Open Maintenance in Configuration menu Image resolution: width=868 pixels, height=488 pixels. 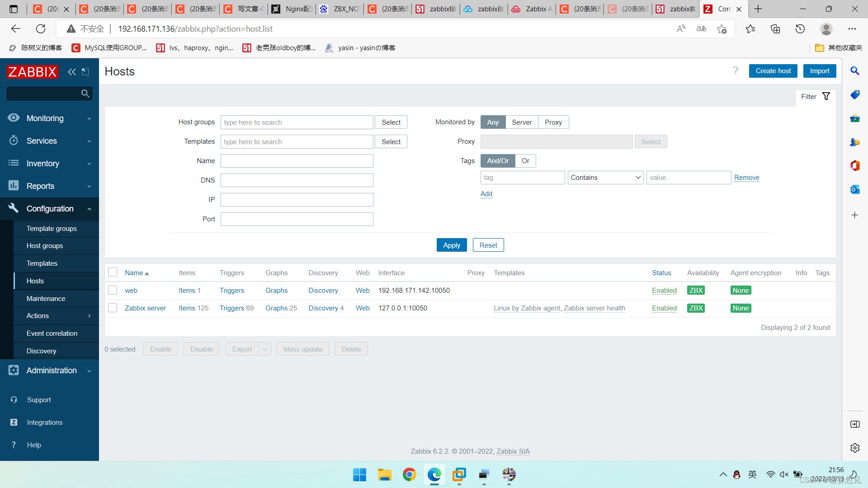pyautogui.click(x=46, y=299)
